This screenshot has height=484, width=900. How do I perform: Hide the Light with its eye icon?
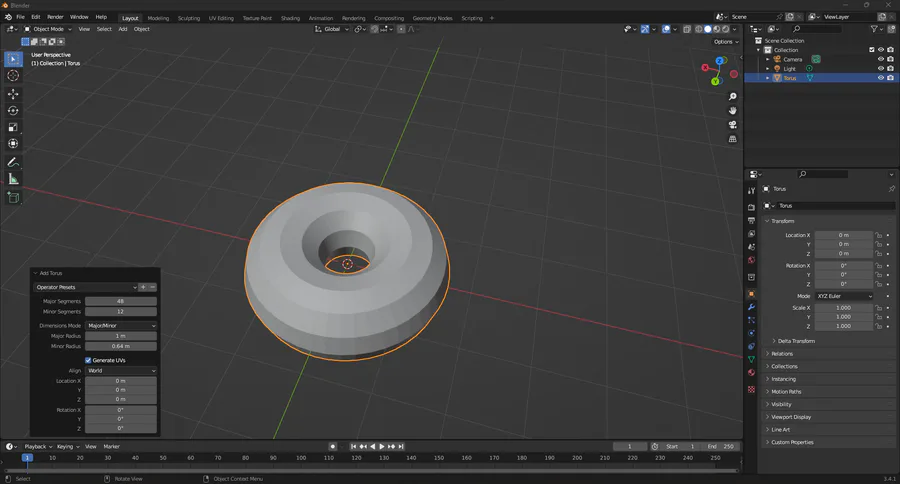pos(881,68)
